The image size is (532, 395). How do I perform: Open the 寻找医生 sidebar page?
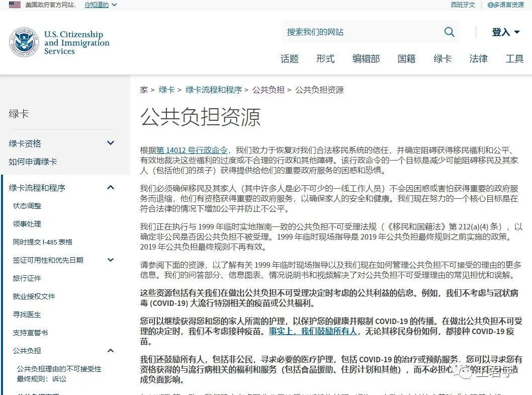(27, 314)
